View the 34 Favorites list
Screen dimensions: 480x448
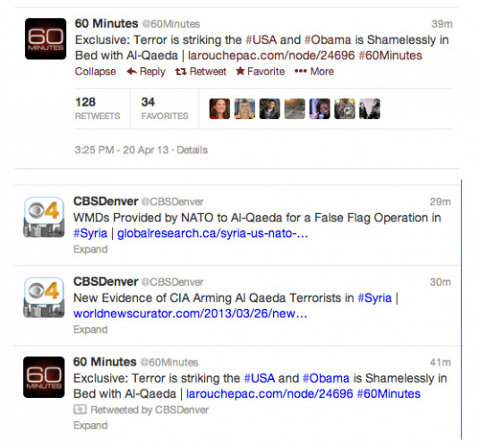coord(165,108)
